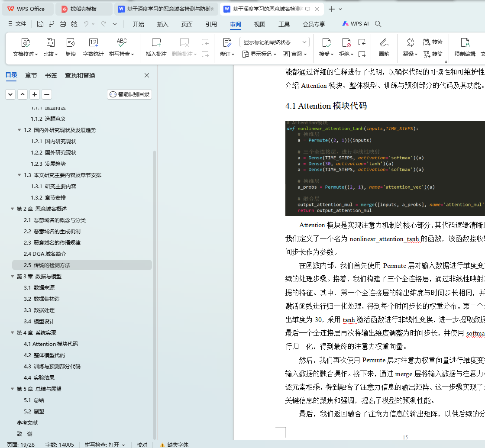Viewport: 485px width, 448px height.
Task: Jump to 2.5 传统的检测方法 heading
Action: click(82, 265)
